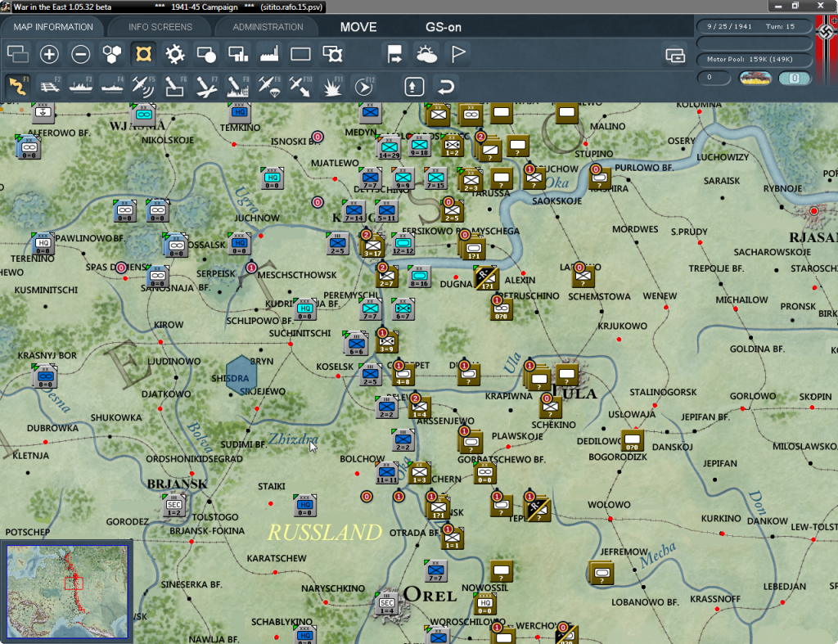Select the SEC unit near Brjansk

coord(174,505)
